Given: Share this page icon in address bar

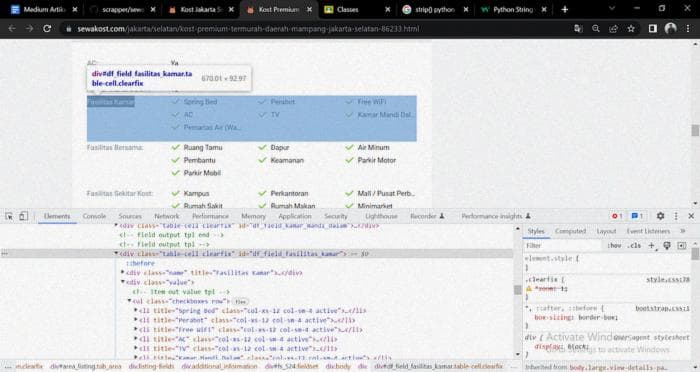Looking at the screenshot, I should tap(613, 29).
